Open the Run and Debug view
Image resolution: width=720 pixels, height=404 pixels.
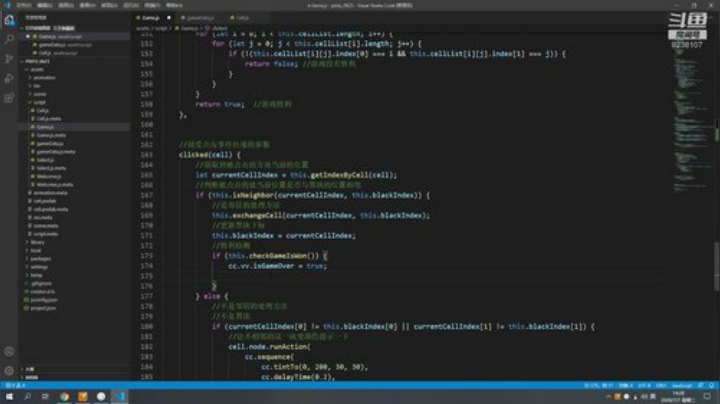[9, 79]
